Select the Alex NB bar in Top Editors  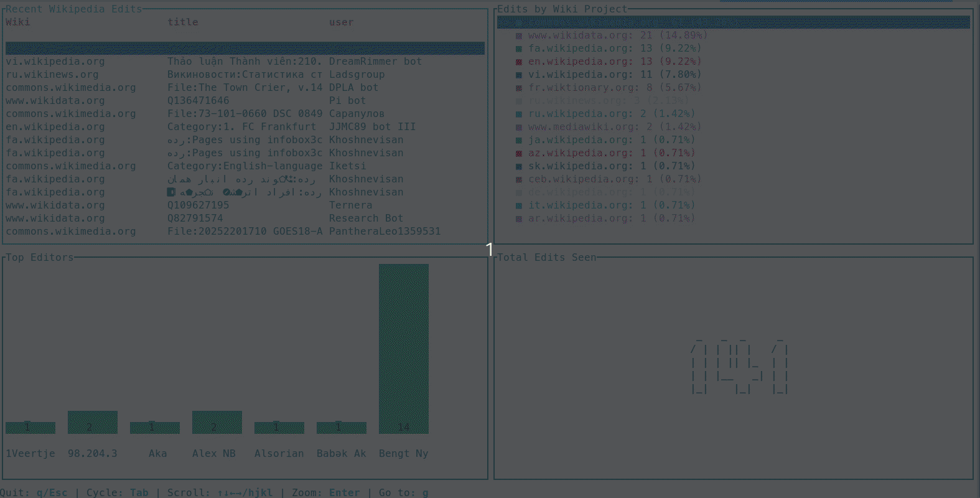click(217, 422)
